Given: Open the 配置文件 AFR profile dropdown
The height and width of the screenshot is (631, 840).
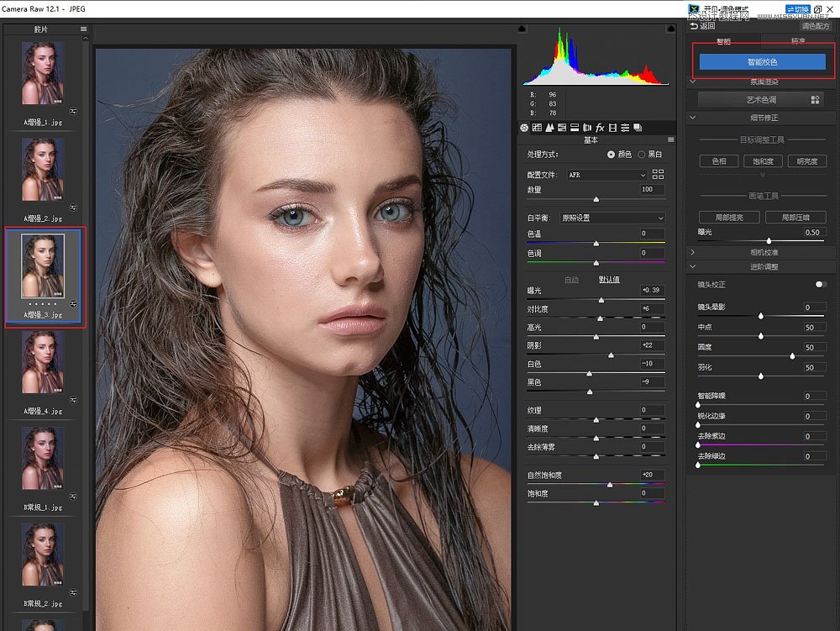Looking at the screenshot, I should 607,175.
